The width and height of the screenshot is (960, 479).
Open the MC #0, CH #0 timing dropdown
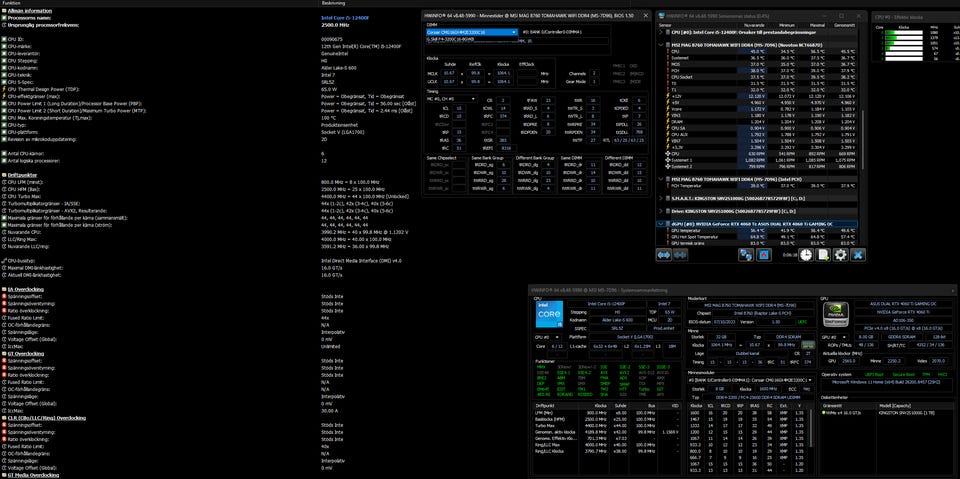click(452, 99)
